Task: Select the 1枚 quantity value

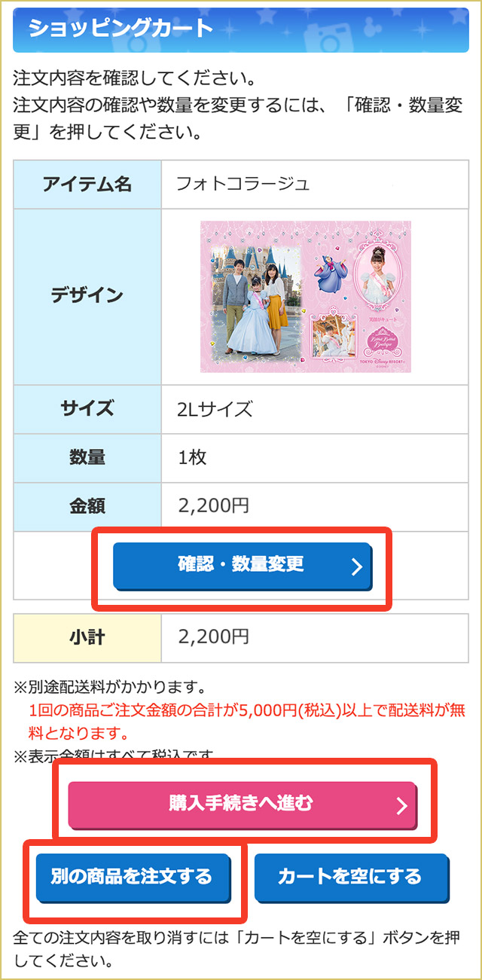Action: (x=192, y=457)
